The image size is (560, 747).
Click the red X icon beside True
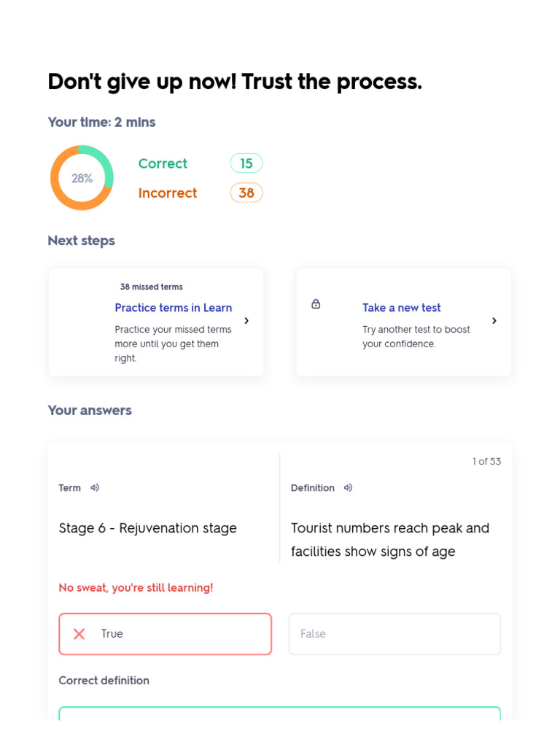coord(79,634)
